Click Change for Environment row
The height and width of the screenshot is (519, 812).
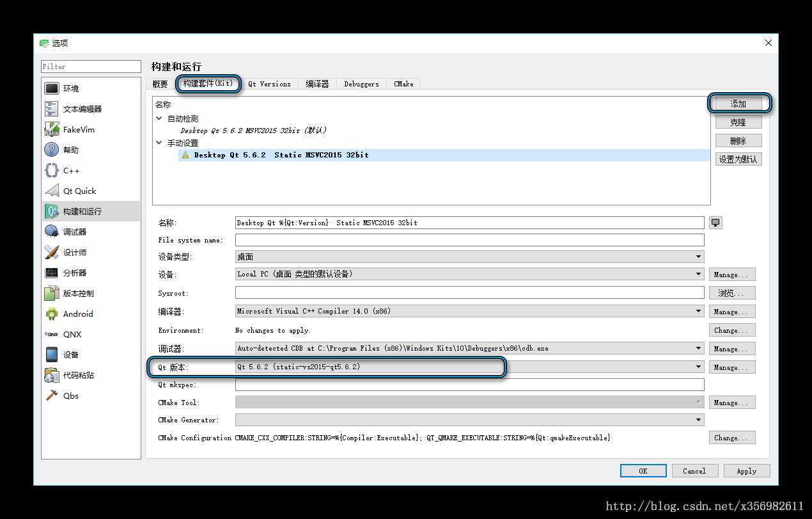point(732,330)
